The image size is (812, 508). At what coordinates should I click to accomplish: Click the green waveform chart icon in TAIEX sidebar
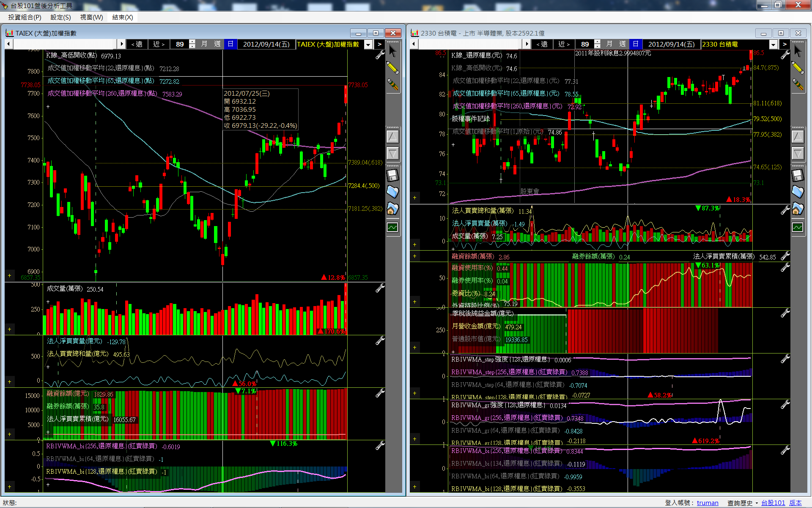tap(392, 227)
